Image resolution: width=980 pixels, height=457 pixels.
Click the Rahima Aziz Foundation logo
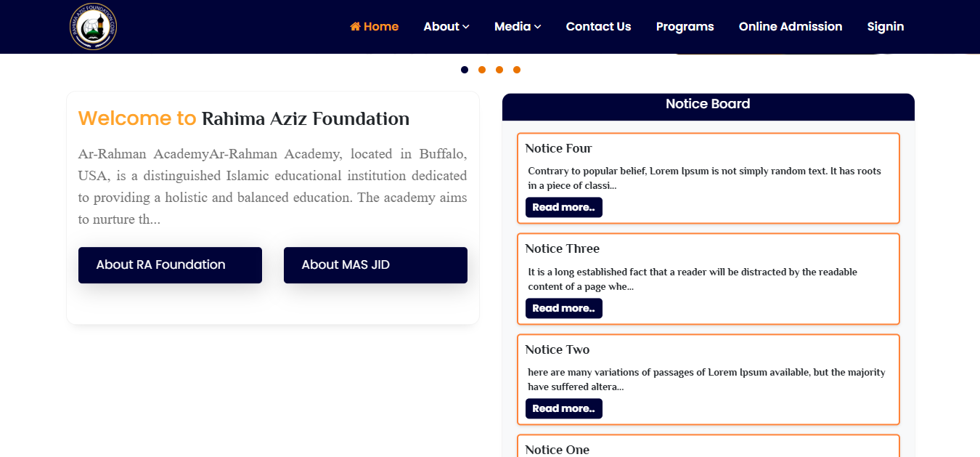pos(93,27)
